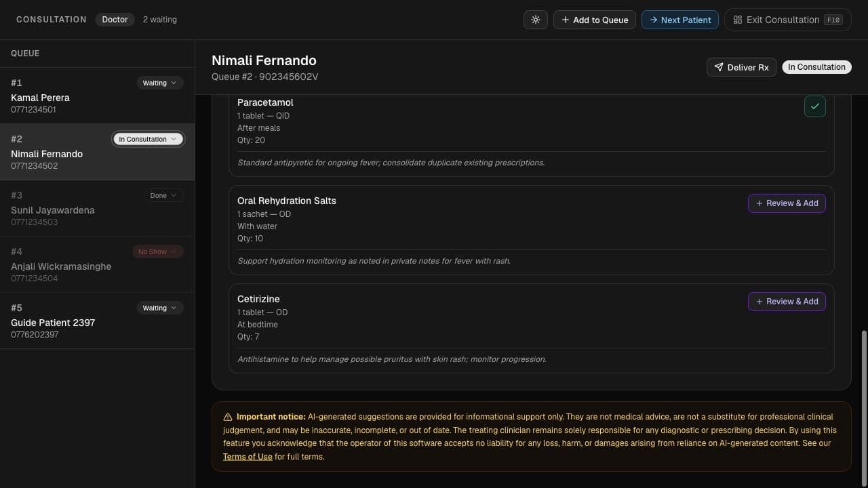Click the Qty: 20 text
The height and width of the screenshot is (488, 868).
click(251, 140)
